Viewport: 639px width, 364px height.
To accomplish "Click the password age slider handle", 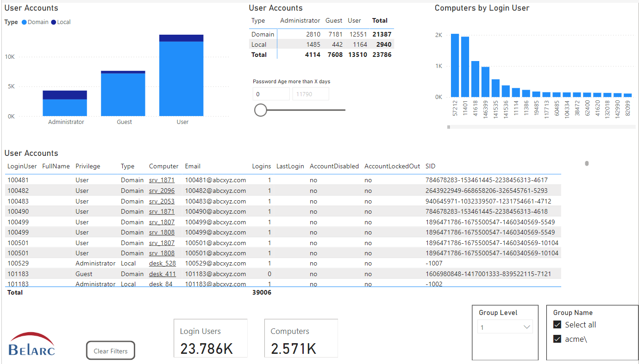I will pyautogui.click(x=261, y=110).
